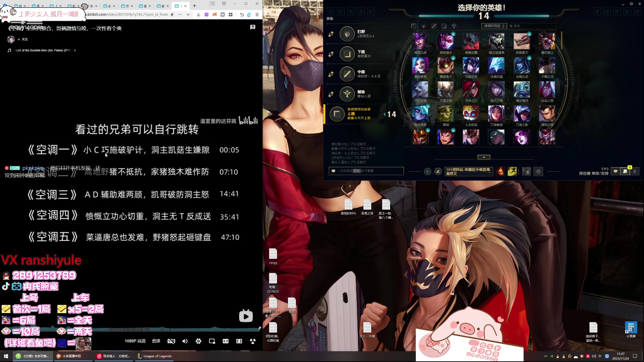Focus the champion 搜索 search box
Viewport: 644px width, 362px height.
(532, 26)
